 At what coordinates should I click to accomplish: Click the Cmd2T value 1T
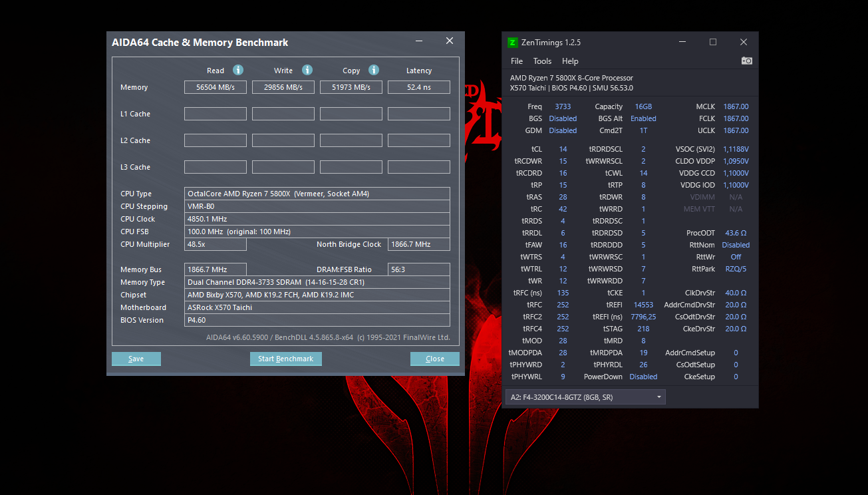643,130
